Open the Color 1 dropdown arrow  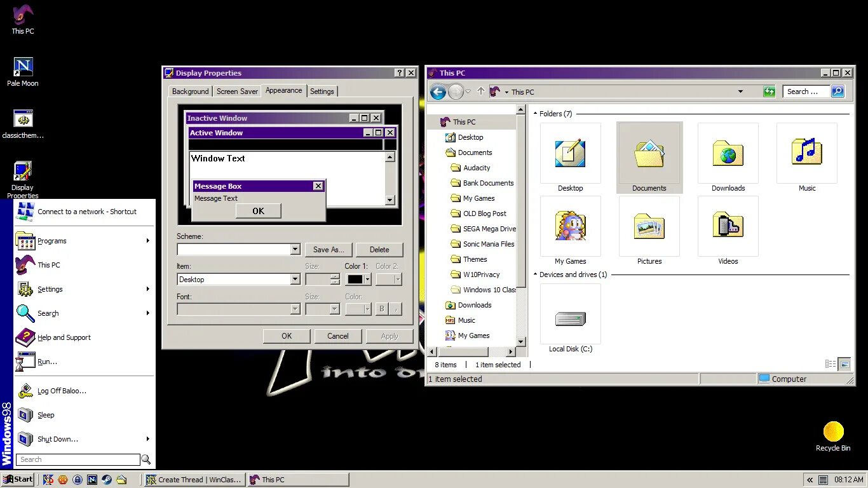(367, 280)
